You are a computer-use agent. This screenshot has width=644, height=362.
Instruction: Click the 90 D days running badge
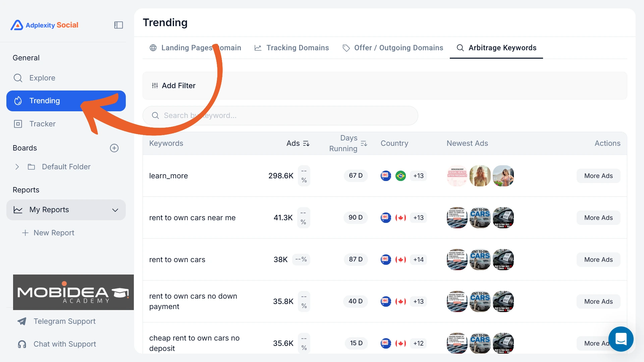356,218
